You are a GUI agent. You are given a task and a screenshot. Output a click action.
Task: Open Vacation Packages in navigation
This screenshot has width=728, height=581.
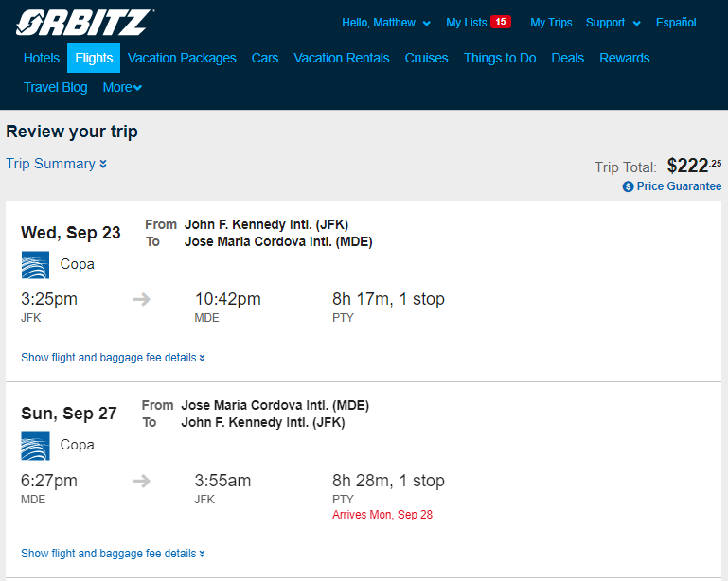coord(182,58)
